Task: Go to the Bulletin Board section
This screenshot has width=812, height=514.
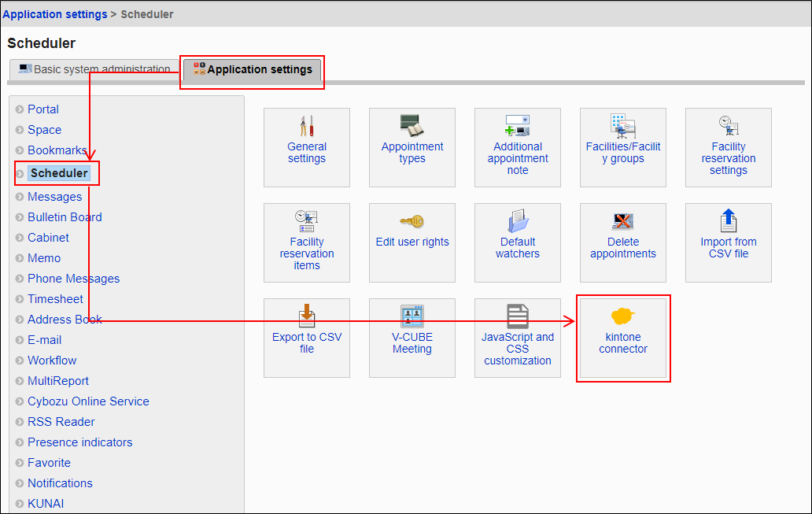Action: pyautogui.click(x=65, y=217)
